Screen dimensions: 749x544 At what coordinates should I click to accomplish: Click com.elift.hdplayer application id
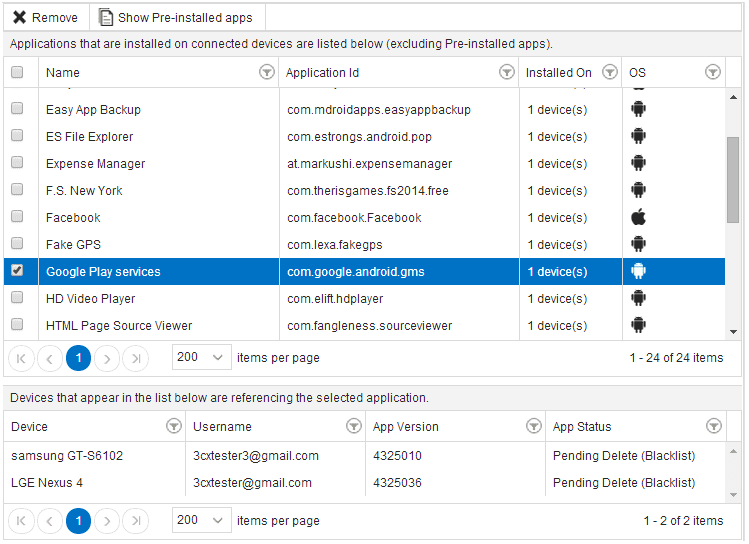click(335, 299)
